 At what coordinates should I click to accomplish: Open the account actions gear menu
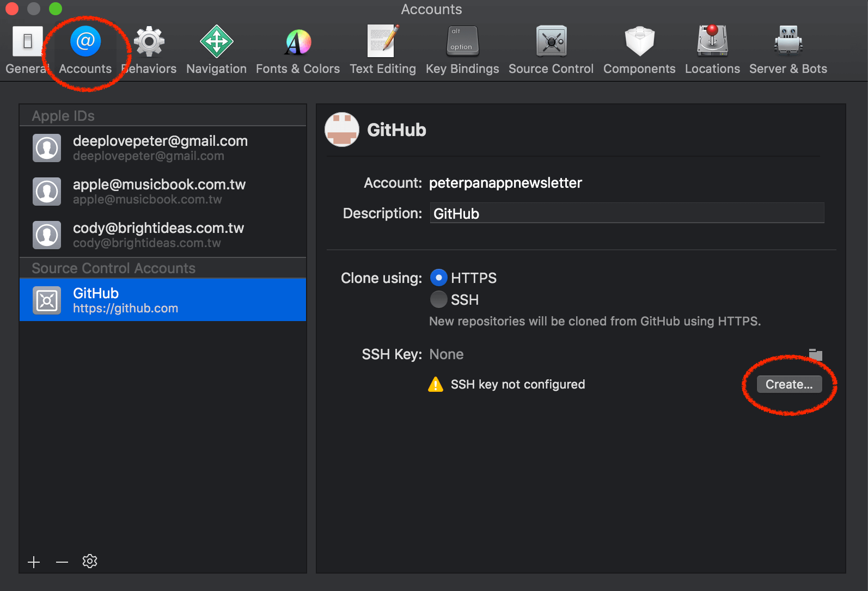pos(90,561)
